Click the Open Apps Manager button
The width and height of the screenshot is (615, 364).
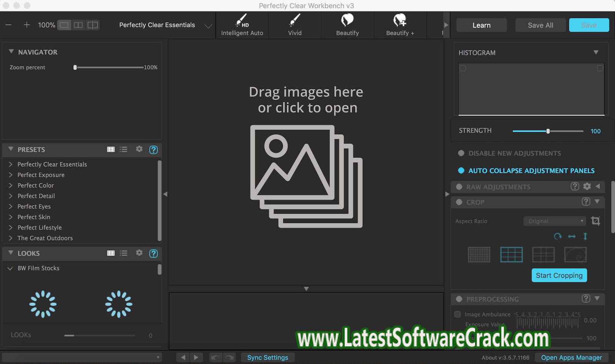[571, 357]
